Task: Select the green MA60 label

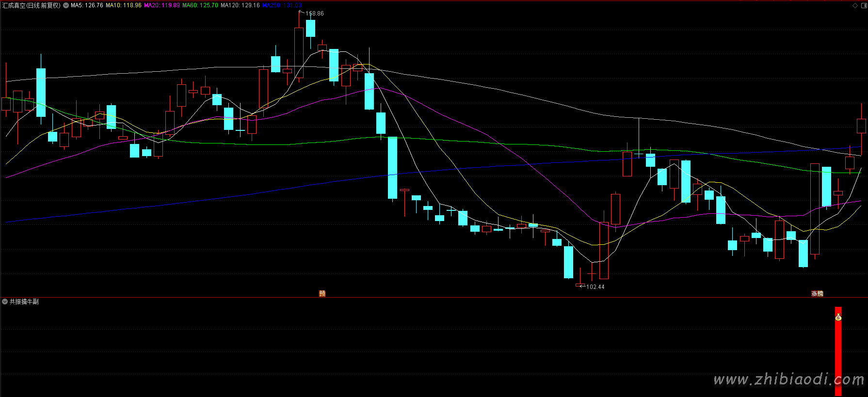Action: 200,5
